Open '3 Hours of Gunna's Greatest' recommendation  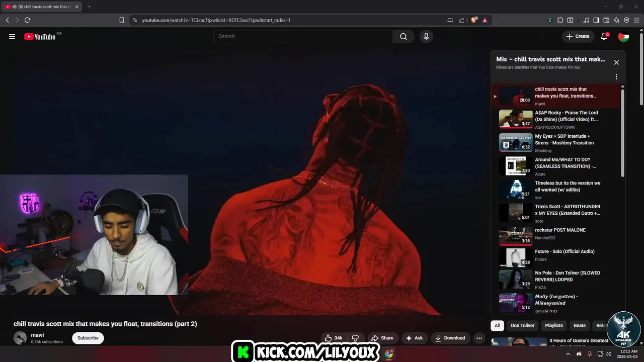[x=579, y=341]
